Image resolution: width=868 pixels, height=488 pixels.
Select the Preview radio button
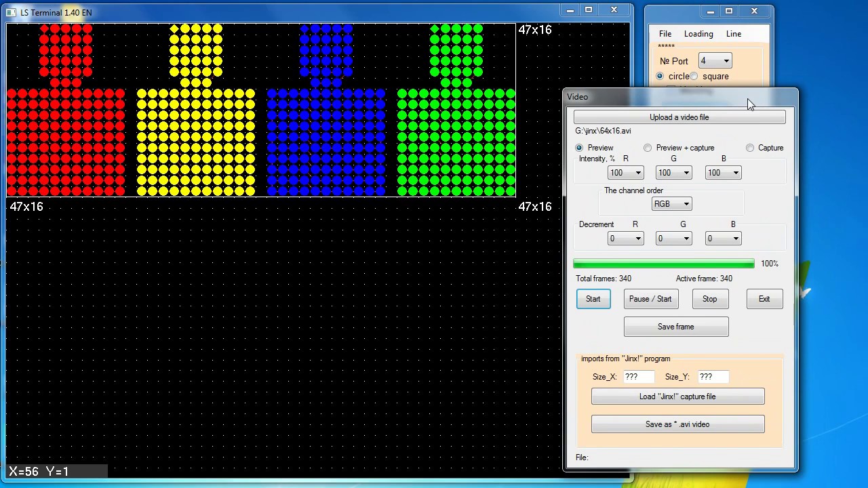point(579,148)
